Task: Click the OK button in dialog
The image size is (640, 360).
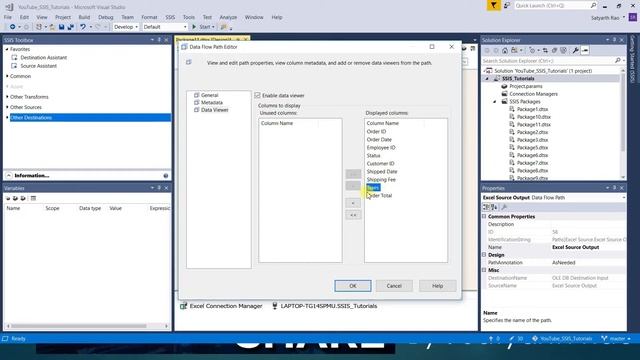Action: [353, 286]
